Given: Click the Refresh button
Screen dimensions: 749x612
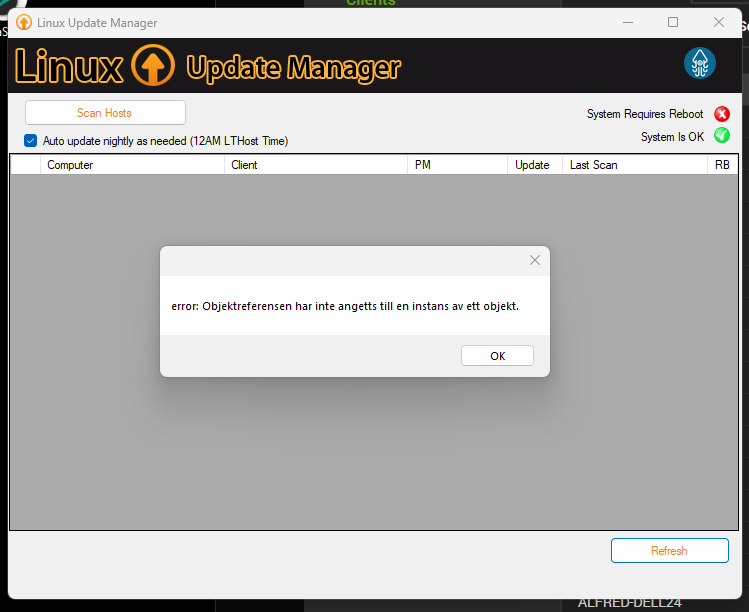Looking at the screenshot, I should (669, 550).
